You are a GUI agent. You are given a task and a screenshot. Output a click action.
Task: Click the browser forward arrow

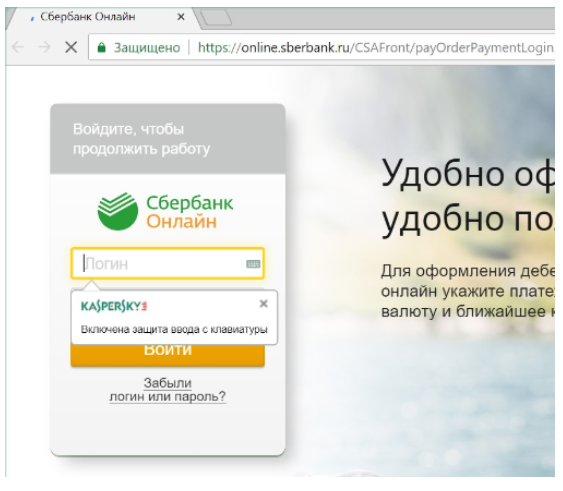pyautogui.click(x=45, y=47)
